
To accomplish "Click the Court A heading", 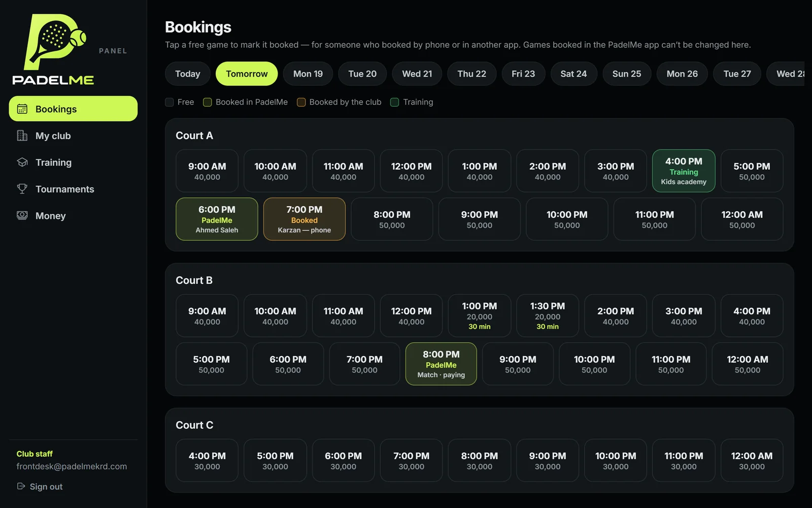I will point(194,136).
